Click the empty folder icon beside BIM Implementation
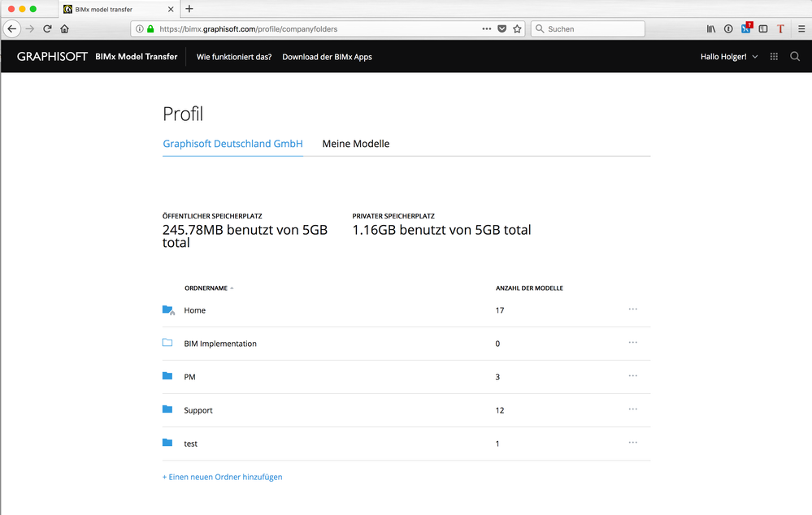This screenshot has width=812, height=515. [167, 343]
